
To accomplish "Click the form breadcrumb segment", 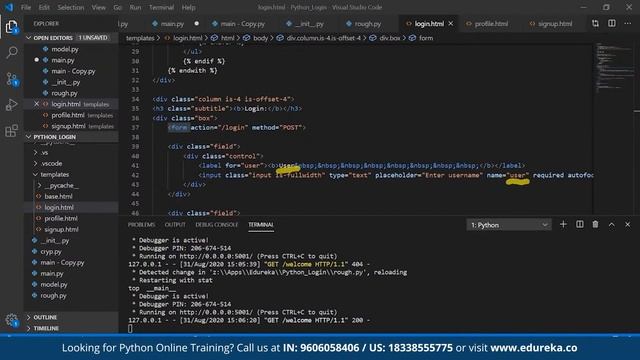I will point(426,38).
